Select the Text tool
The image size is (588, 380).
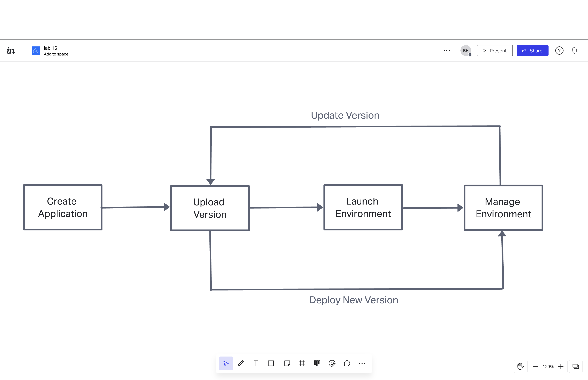[256, 363]
